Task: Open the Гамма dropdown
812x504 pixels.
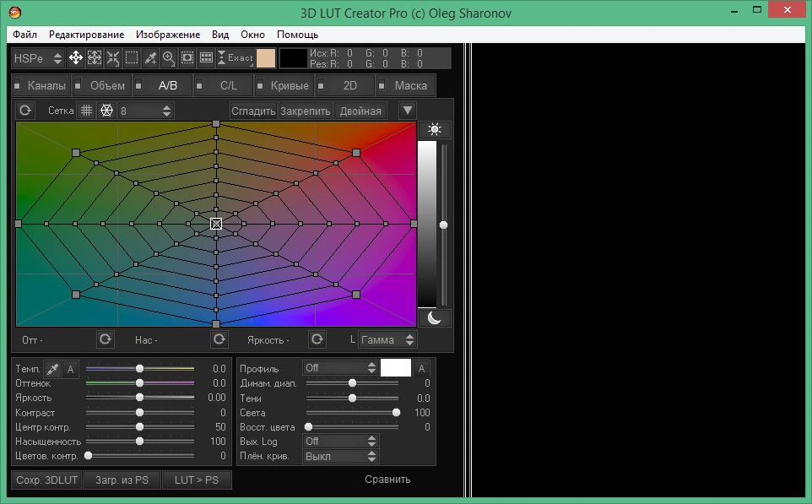Action: point(387,339)
